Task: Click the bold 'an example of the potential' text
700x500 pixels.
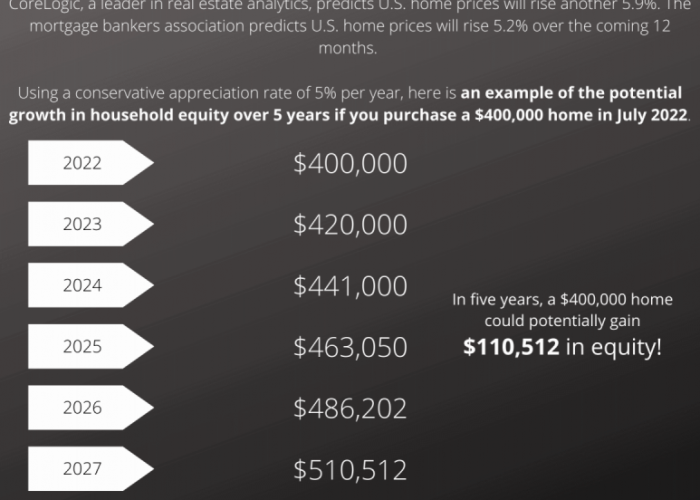Action: [571, 93]
